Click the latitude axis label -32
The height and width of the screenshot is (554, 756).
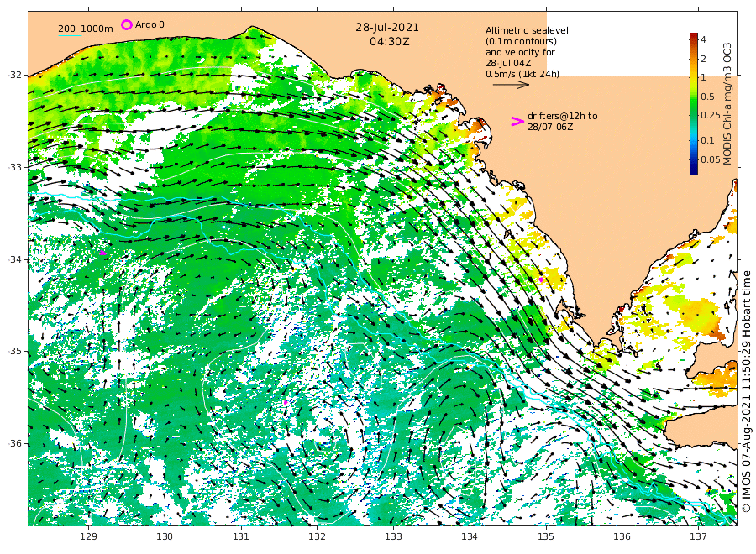(x=15, y=76)
